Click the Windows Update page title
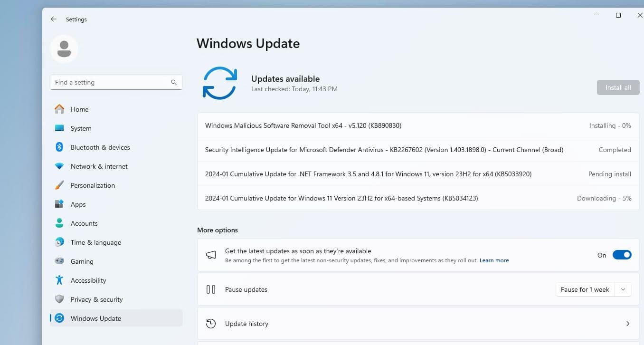 tap(248, 43)
